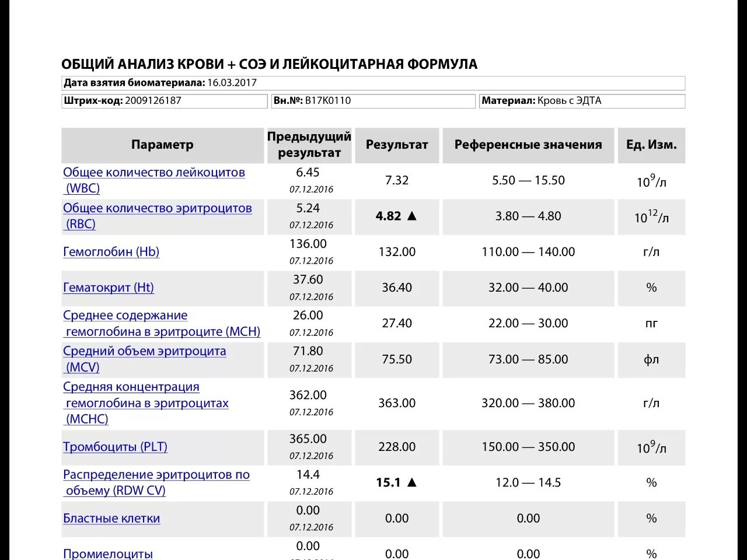Select MCV result 75.50
747x560 pixels.
397,359
